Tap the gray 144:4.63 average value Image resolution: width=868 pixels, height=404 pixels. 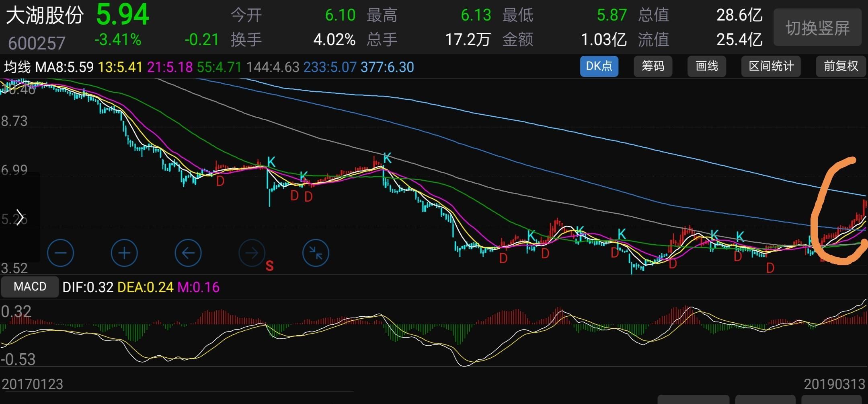pos(273,67)
